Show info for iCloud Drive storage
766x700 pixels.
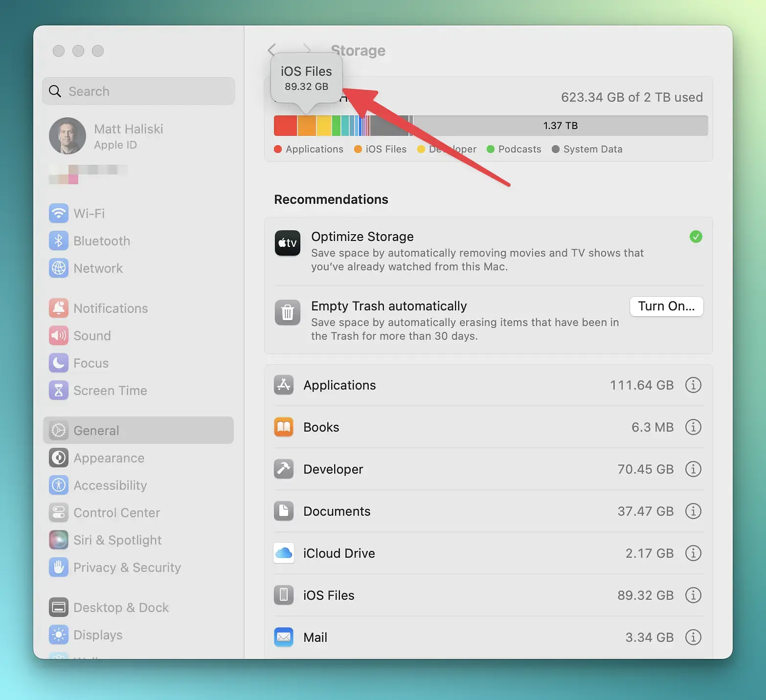693,553
